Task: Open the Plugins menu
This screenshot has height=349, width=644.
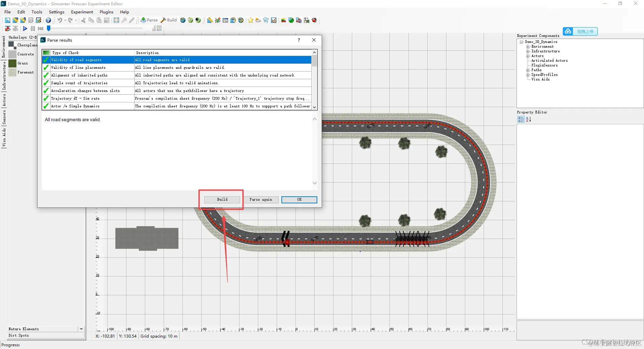Action: click(106, 12)
